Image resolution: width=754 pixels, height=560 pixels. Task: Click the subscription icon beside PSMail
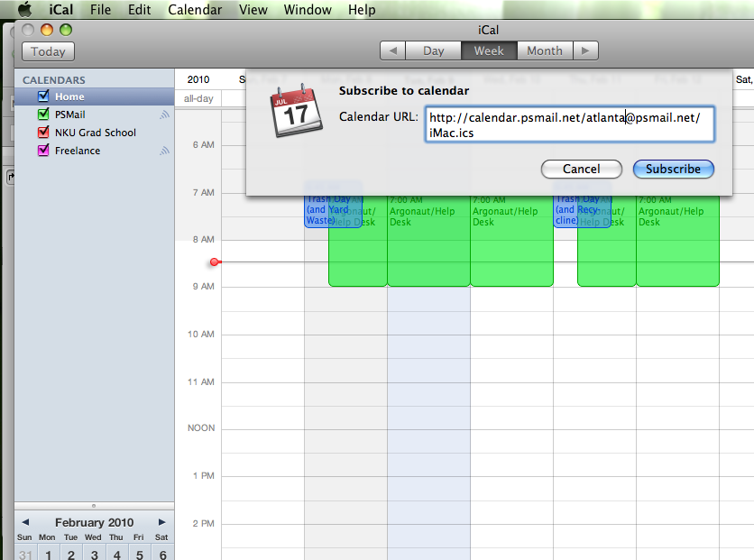click(164, 115)
